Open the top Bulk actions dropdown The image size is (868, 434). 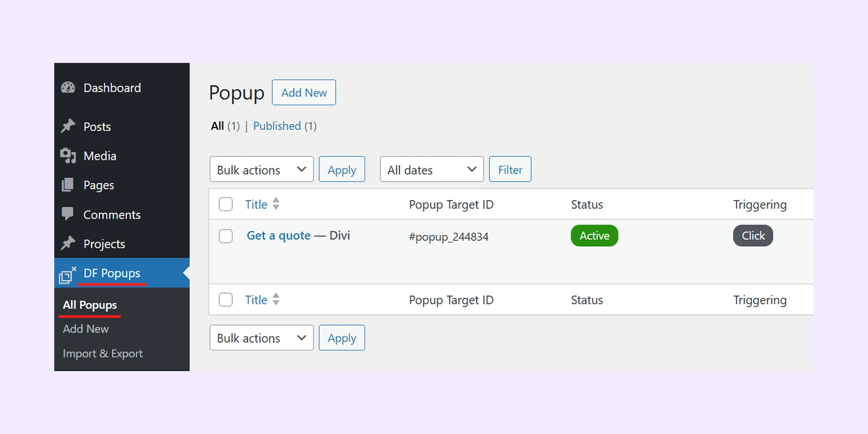[x=261, y=169]
